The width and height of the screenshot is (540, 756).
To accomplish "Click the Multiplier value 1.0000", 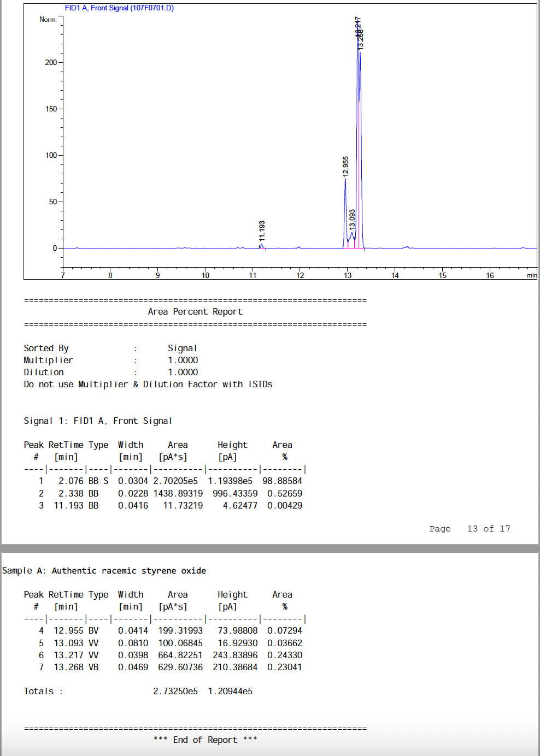I will point(183,360).
